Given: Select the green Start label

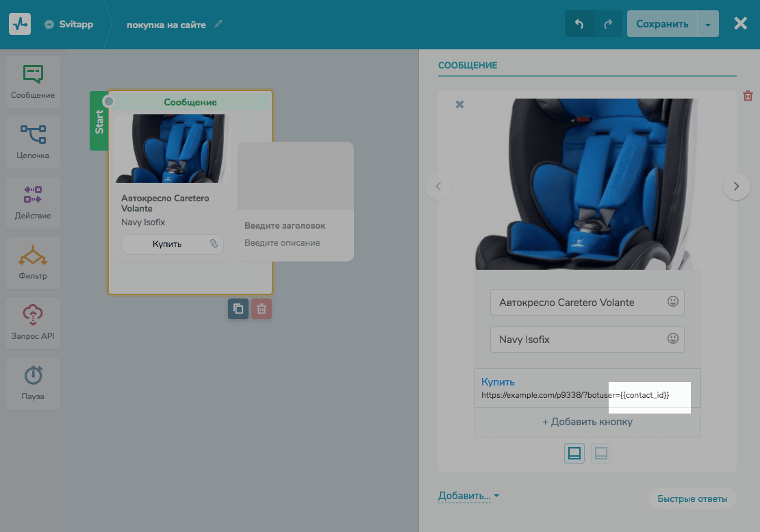Looking at the screenshot, I should click(99, 121).
